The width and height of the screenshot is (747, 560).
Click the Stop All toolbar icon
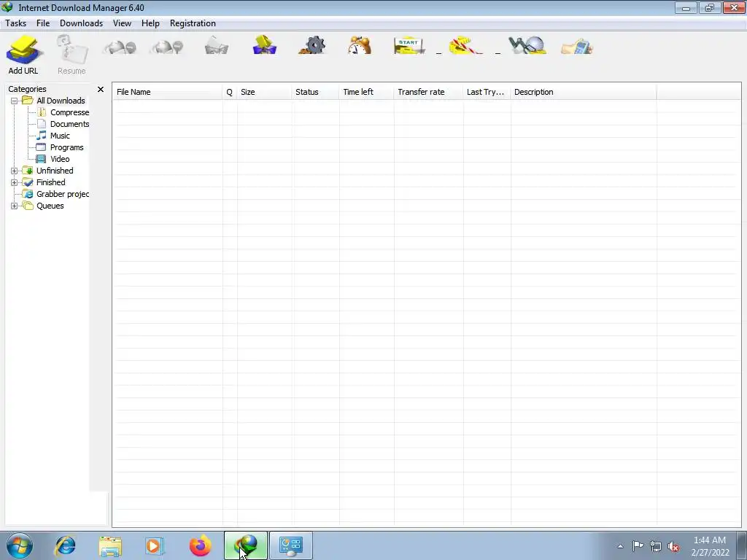[167, 47]
